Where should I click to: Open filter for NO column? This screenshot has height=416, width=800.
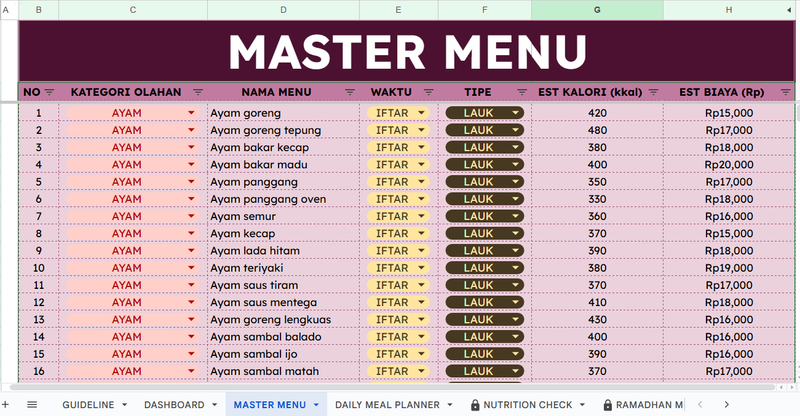coord(49,92)
